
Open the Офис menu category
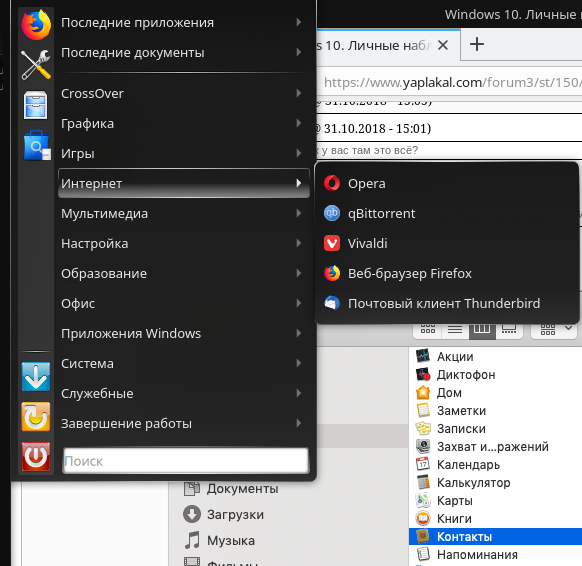click(x=184, y=303)
